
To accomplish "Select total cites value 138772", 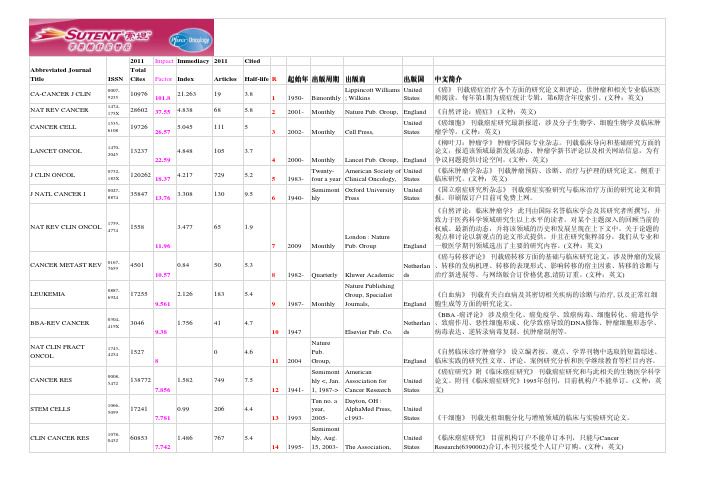I will 141,380.
